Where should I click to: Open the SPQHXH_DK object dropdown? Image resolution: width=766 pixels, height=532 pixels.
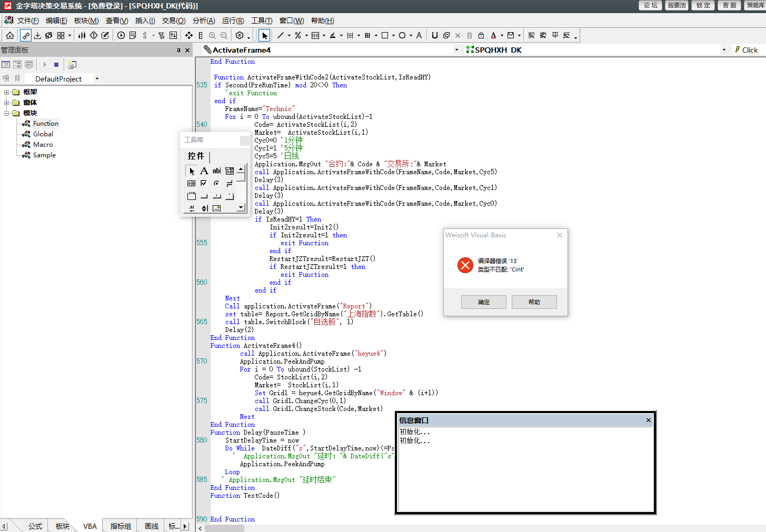pyautogui.click(x=724, y=50)
